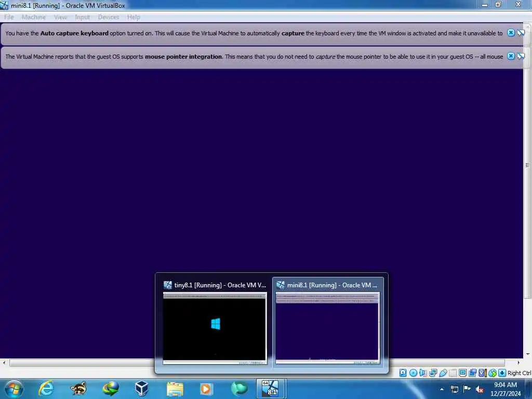
Task: Launch Internet Explorer from taskbar
Action: click(46, 389)
